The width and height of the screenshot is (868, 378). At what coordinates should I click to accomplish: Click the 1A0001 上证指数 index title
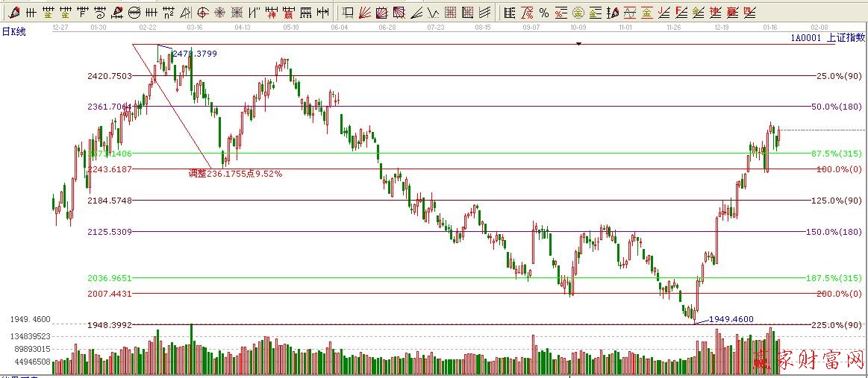pos(826,37)
